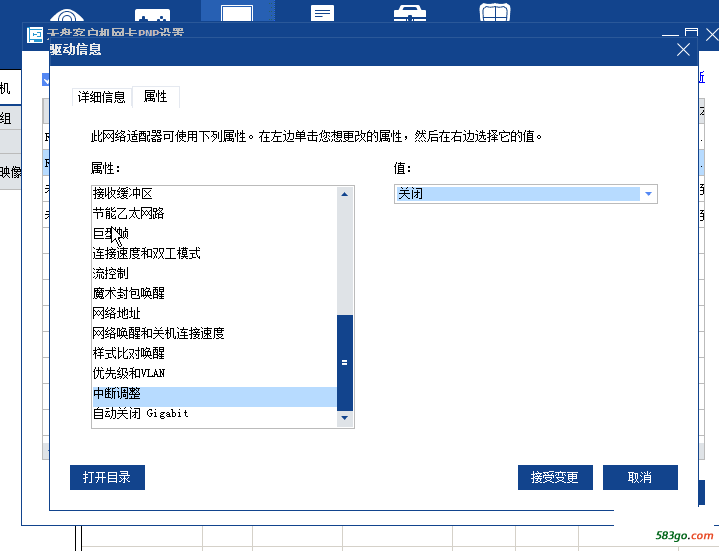
Task: Click the window grid icon in toolbar
Action: point(494,14)
